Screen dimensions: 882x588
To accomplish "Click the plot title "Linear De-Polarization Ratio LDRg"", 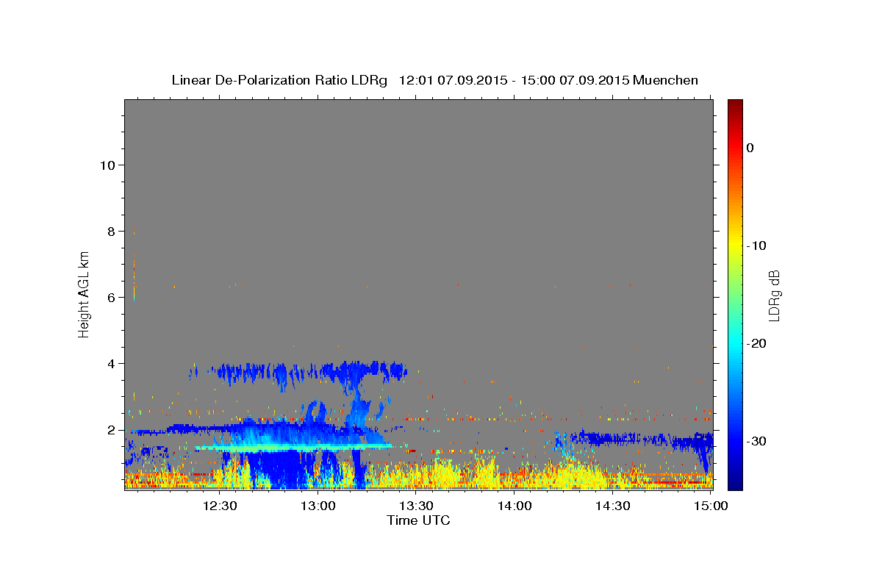I will [x=279, y=80].
